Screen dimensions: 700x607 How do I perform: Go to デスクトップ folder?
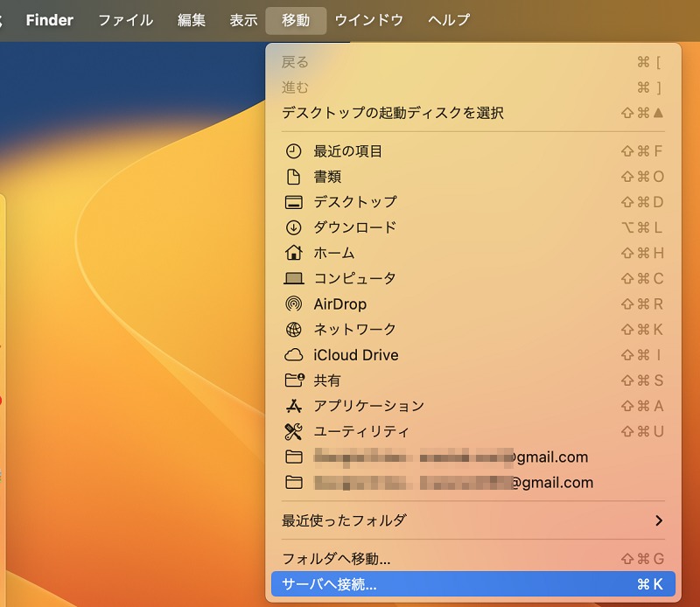[x=473, y=202]
